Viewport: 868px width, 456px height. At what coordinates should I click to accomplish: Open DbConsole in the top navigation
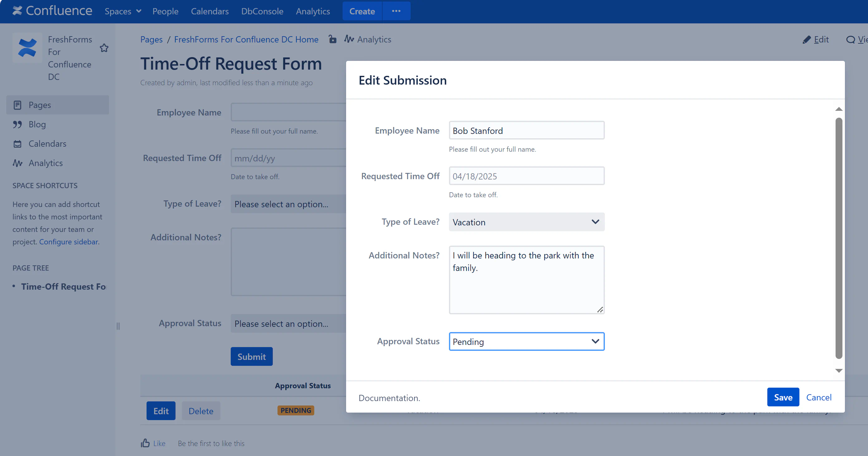[262, 11]
